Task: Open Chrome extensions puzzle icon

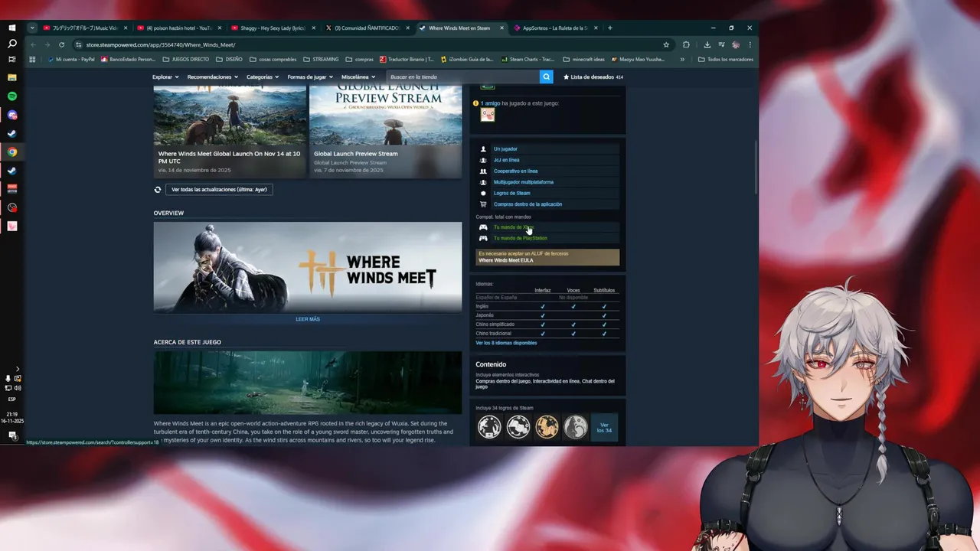Action: click(686, 44)
